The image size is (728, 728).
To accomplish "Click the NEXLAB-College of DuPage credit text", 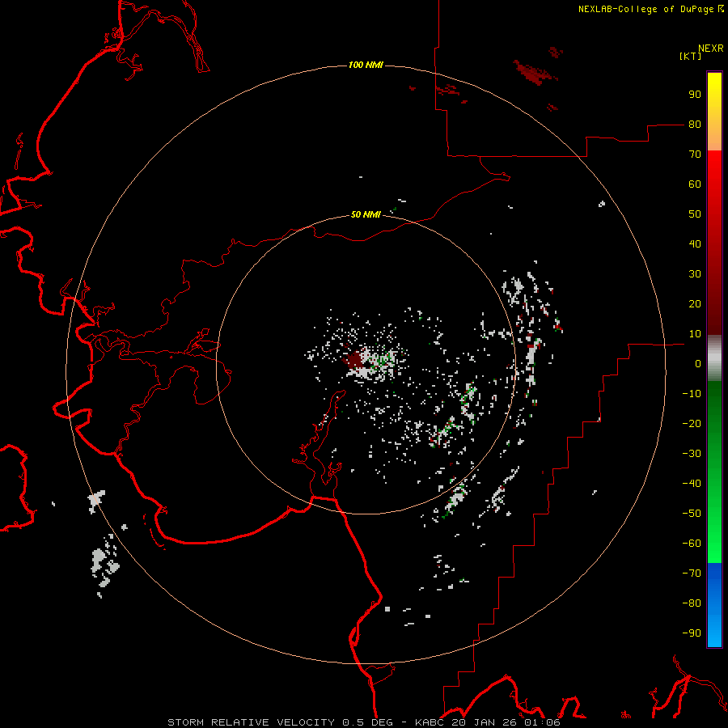I will pyautogui.click(x=650, y=9).
